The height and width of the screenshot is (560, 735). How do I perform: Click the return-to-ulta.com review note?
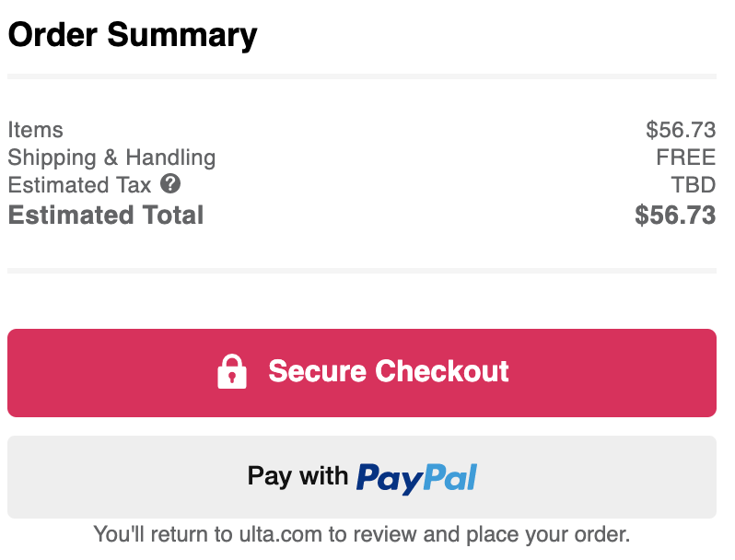coord(362,534)
